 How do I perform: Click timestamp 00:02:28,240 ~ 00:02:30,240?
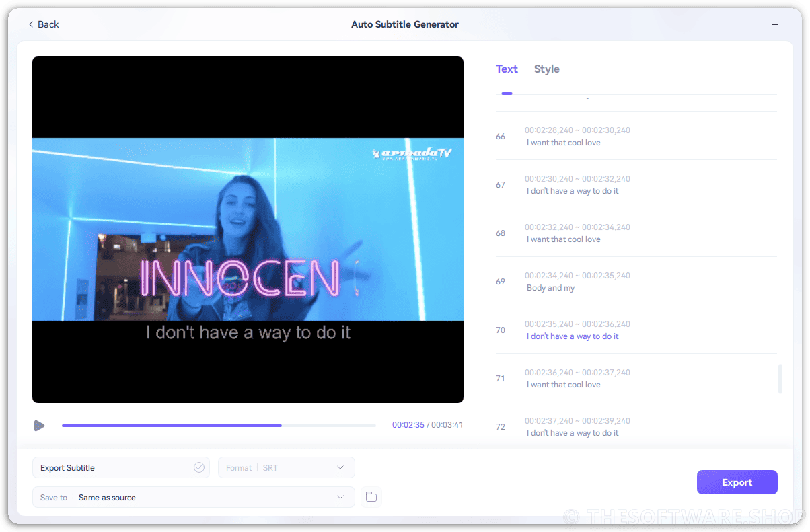pos(577,130)
